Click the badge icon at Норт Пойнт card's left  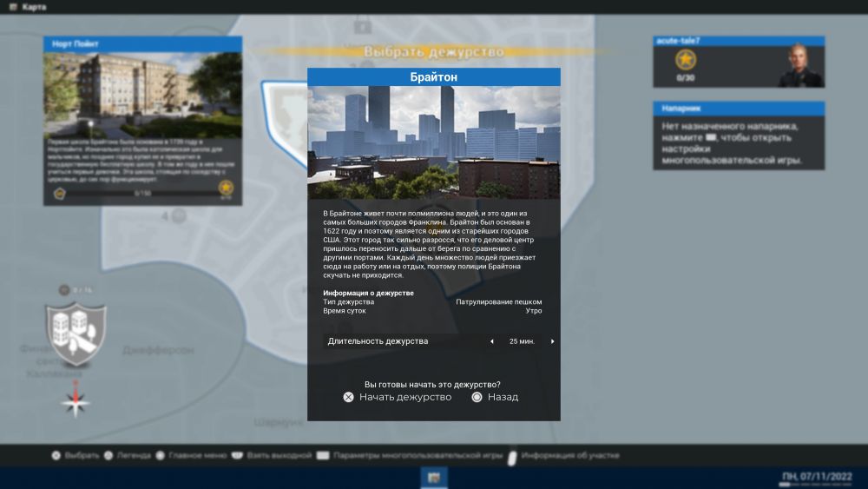pos(60,193)
